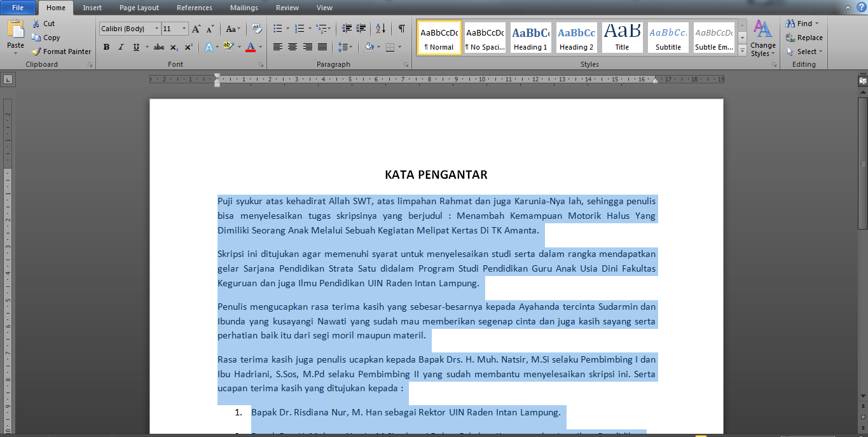Viewport: 868px width, 437px height.
Task: Apply strikethrough formatting to the selection
Action: point(158,47)
